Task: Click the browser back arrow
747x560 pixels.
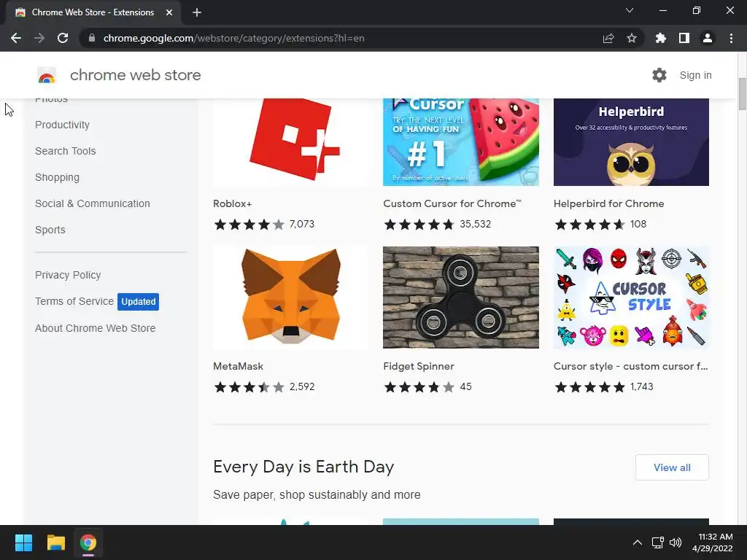Action: tap(16, 38)
